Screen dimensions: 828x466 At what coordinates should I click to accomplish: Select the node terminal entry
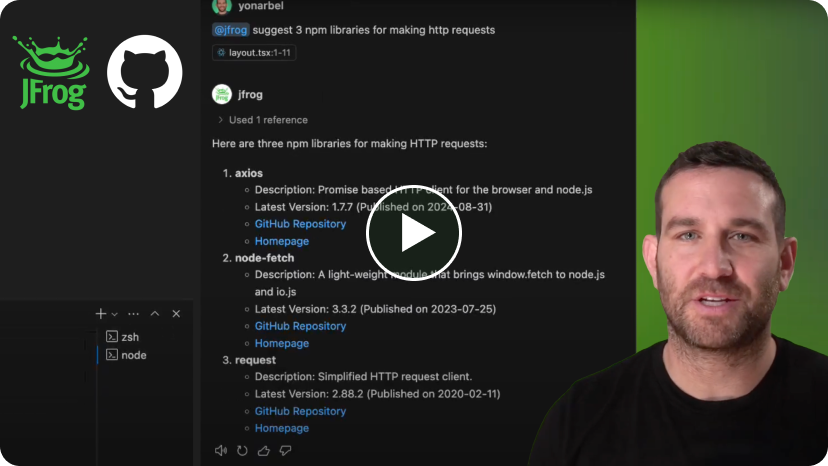point(126,355)
